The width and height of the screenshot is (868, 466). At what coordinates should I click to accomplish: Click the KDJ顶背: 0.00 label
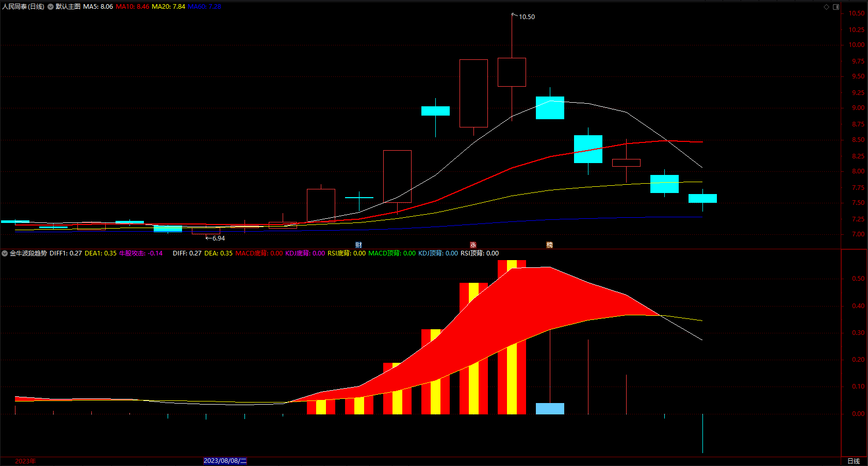tap(438, 253)
